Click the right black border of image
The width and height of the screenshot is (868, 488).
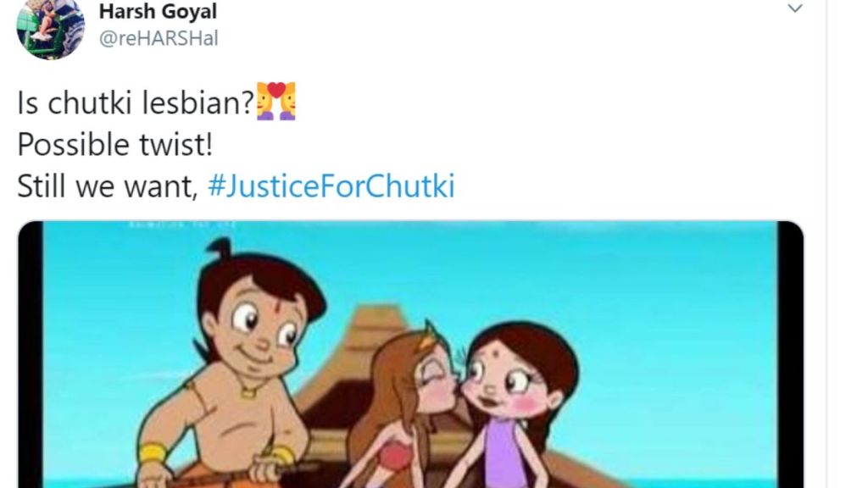pyautogui.click(x=790, y=354)
